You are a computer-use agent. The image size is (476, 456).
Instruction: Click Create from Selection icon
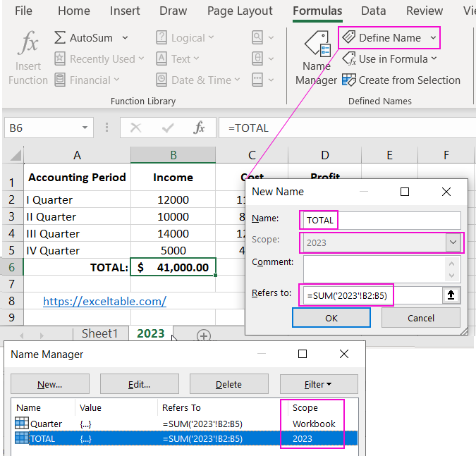(x=349, y=80)
